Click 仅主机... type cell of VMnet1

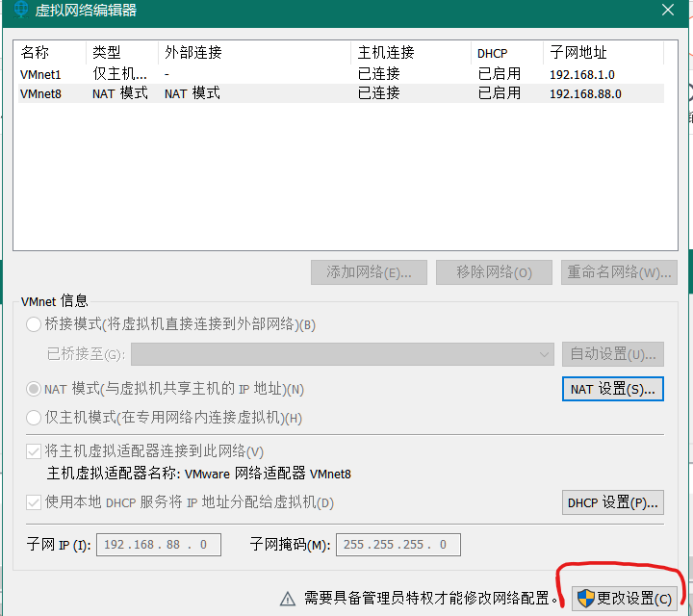119,74
